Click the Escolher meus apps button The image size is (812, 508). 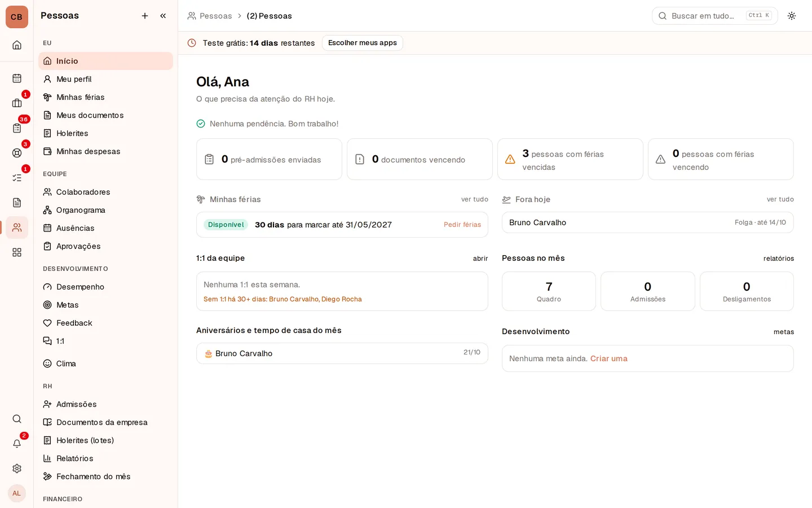[363, 43]
